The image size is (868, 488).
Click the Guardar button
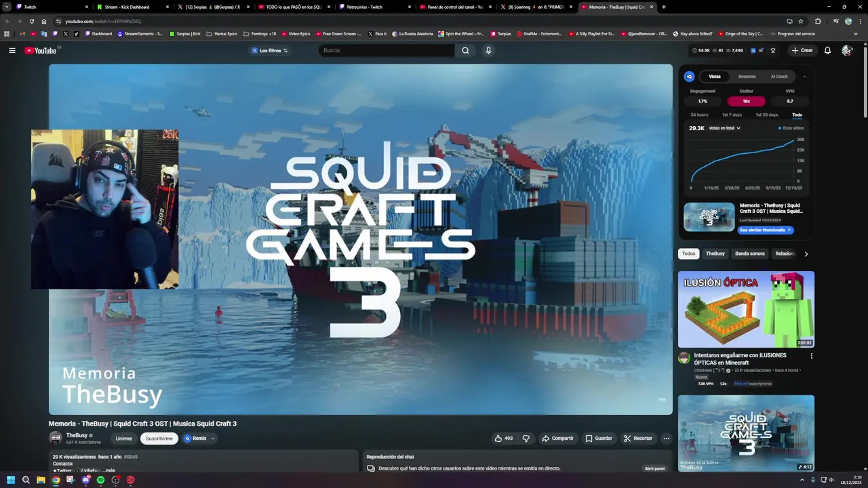(599, 439)
